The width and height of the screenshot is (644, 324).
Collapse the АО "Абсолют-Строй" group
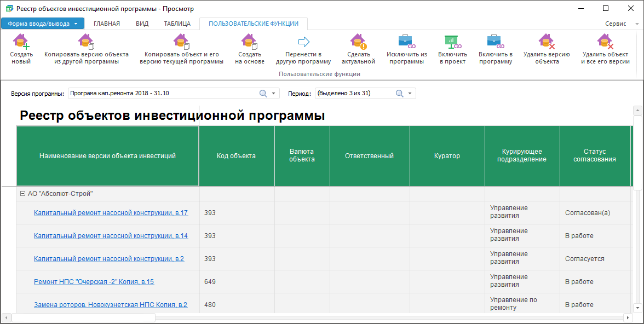click(x=22, y=194)
